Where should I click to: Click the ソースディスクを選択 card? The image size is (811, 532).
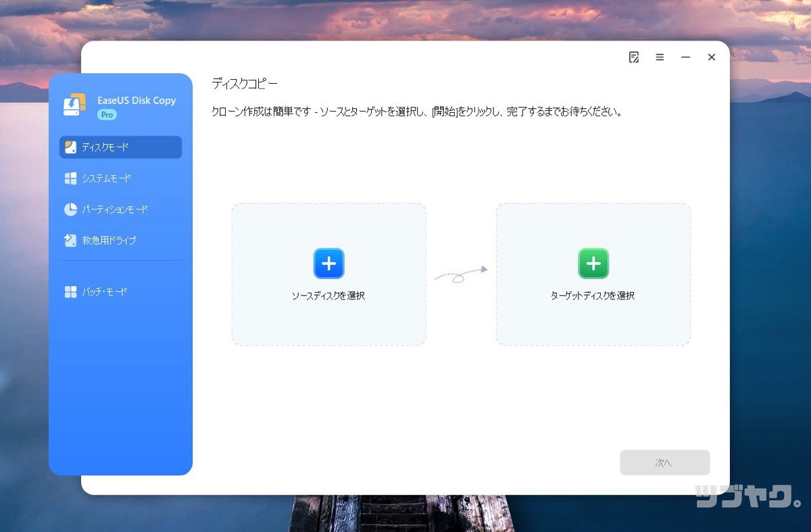point(328,274)
